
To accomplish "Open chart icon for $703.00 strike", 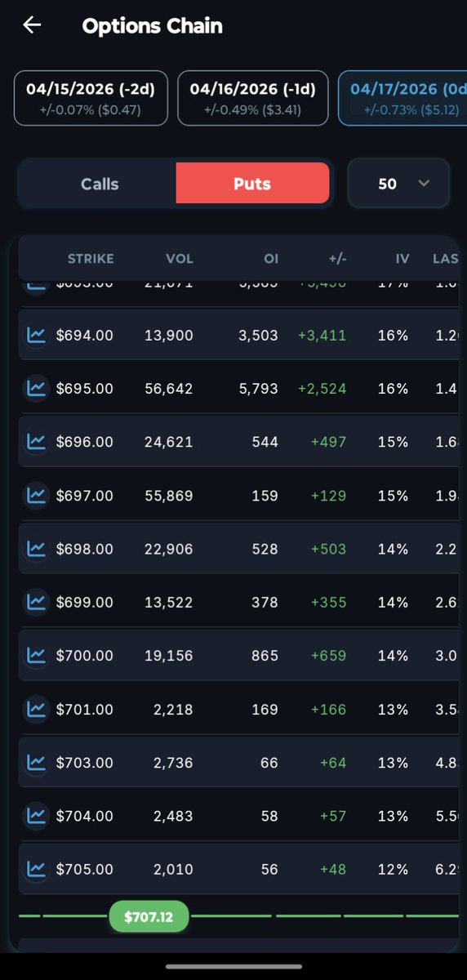I will coord(36,762).
